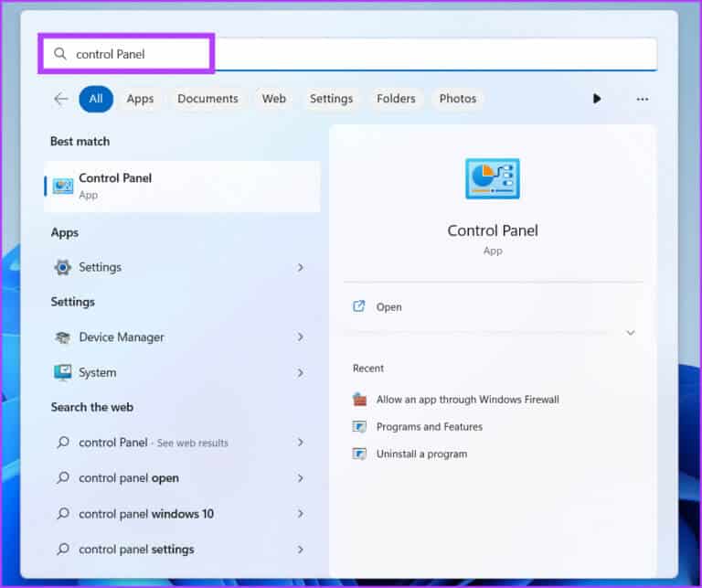The height and width of the screenshot is (588, 702).
Task: Switch to the Folders filter tab
Action: (x=396, y=99)
